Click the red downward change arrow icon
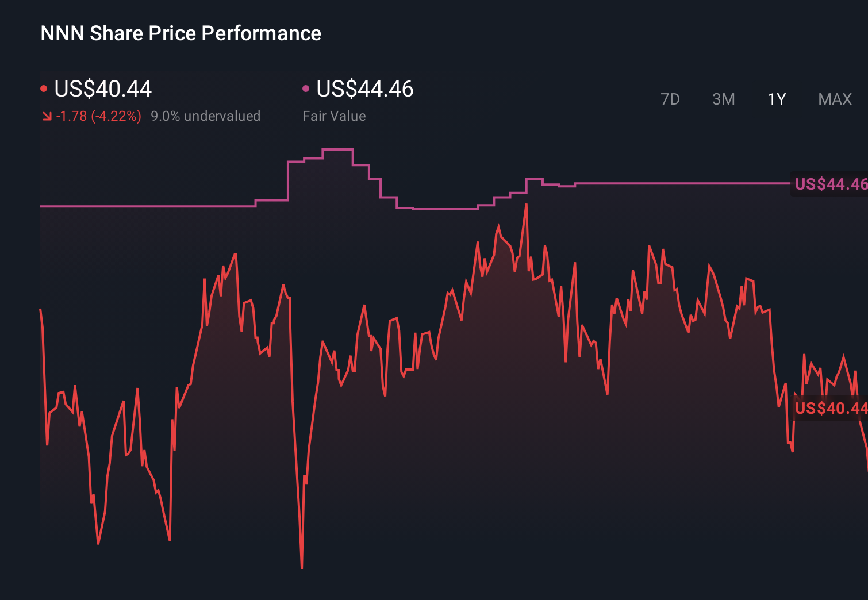 tap(47, 116)
